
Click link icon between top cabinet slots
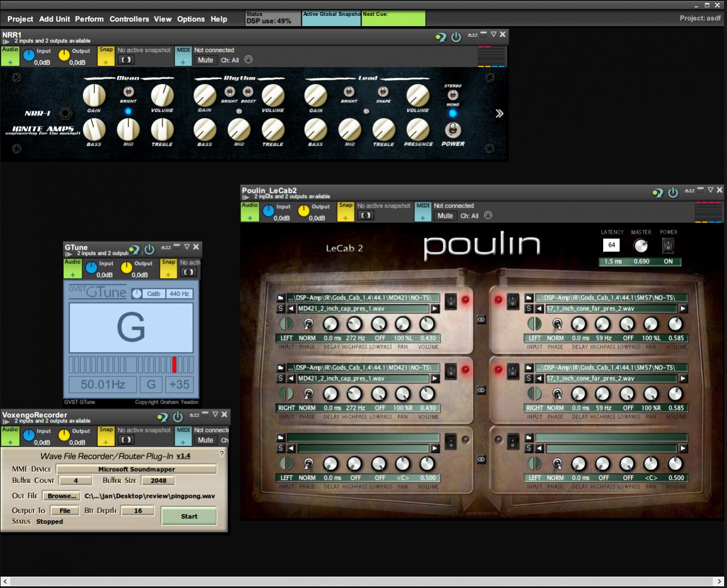481,320
